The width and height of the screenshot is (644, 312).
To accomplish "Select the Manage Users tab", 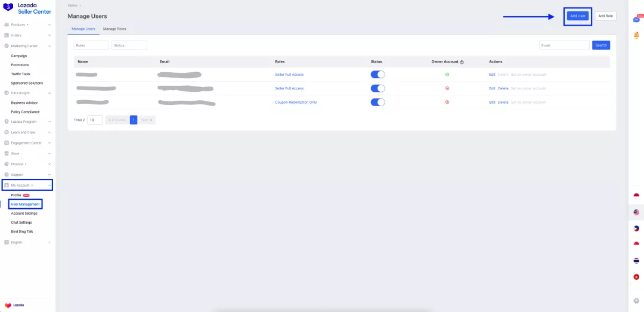I will pyautogui.click(x=83, y=29).
